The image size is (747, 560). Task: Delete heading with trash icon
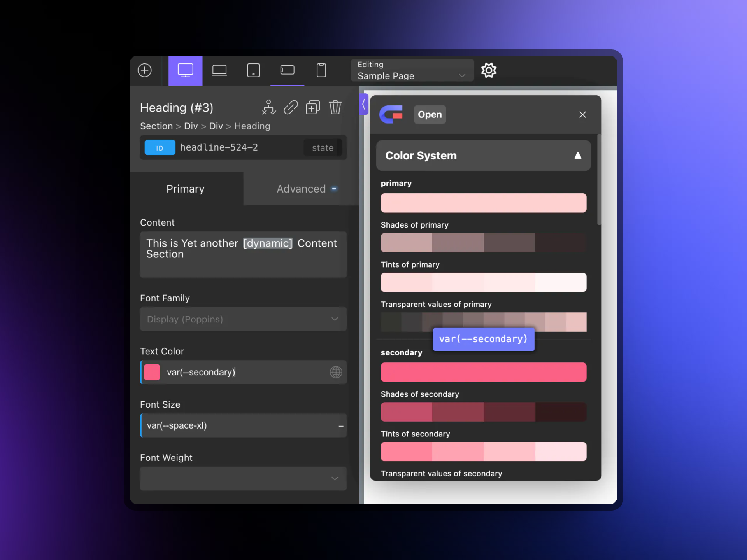point(335,107)
